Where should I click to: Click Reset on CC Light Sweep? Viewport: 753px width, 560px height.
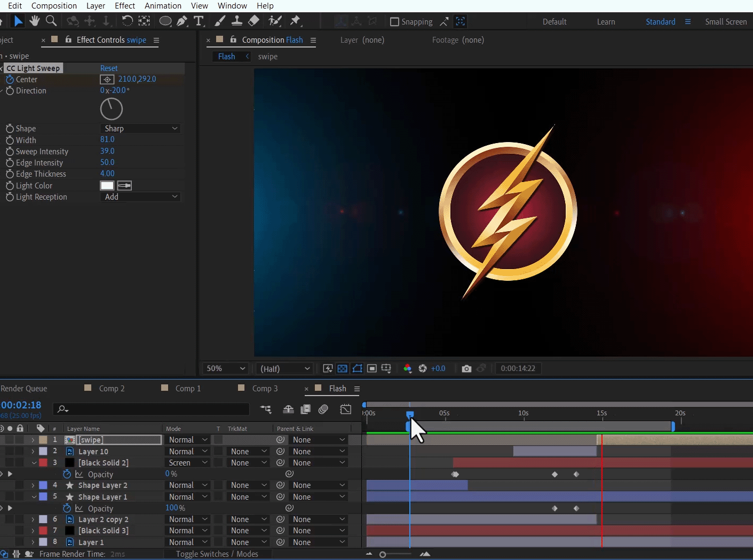click(x=109, y=68)
